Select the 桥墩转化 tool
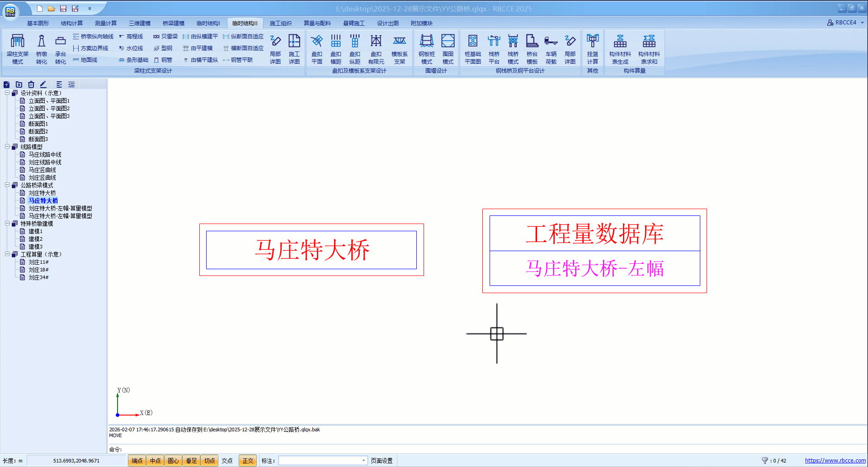 [42, 49]
